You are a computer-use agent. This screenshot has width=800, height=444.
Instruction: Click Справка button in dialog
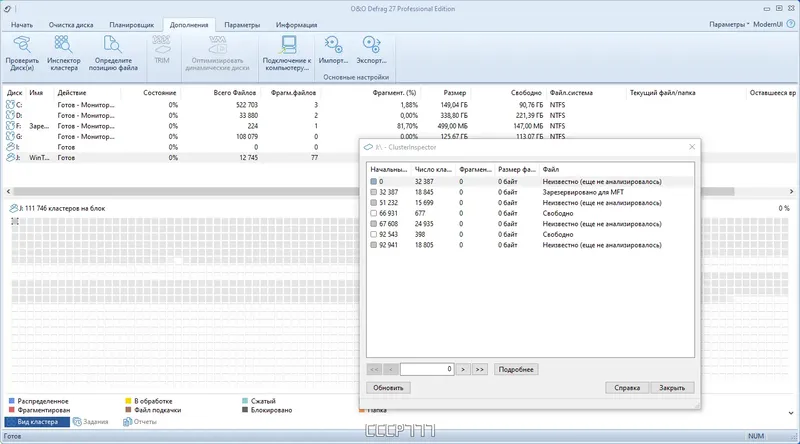[627, 388]
